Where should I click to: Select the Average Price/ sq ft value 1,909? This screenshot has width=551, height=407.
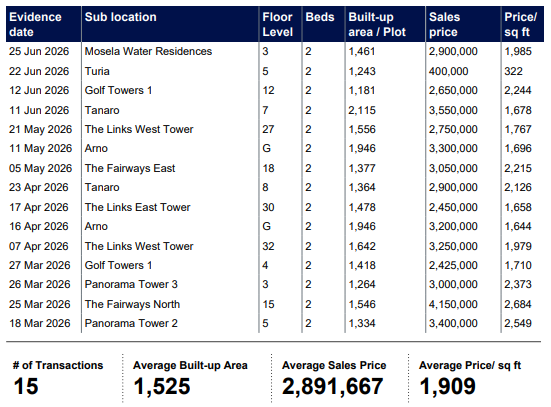click(447, 387)
